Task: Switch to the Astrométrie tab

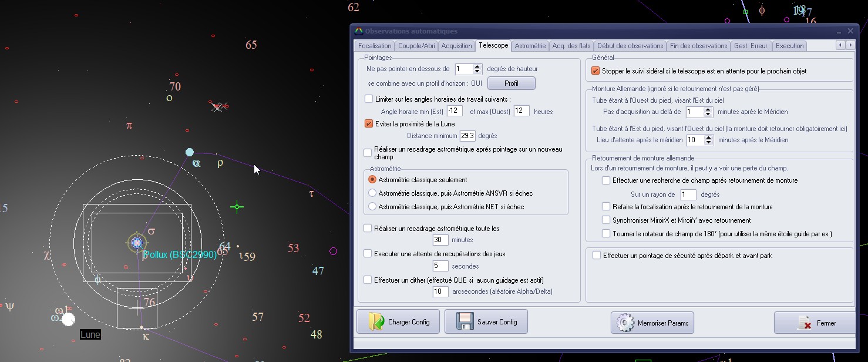Action: [x=530, y=46]
